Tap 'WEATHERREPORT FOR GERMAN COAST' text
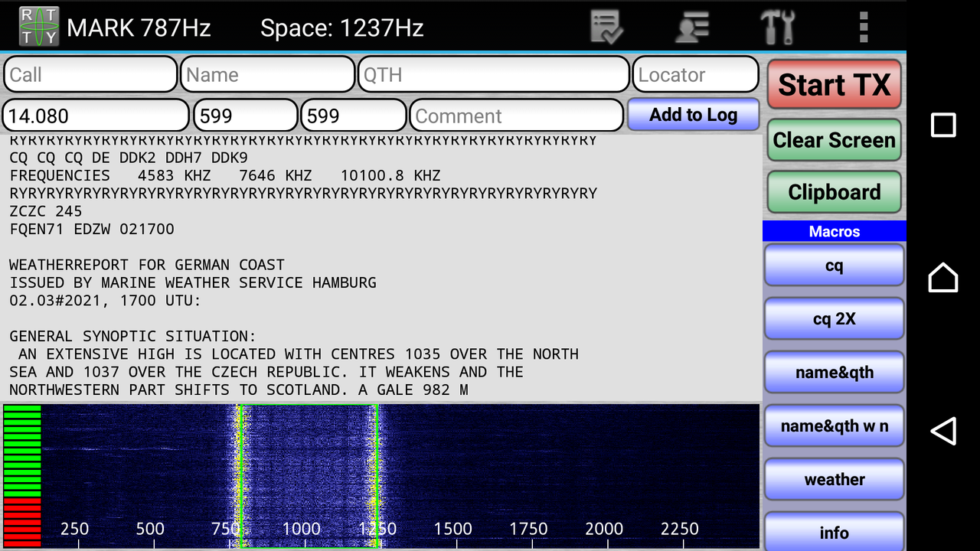 [x=147, y=265]
